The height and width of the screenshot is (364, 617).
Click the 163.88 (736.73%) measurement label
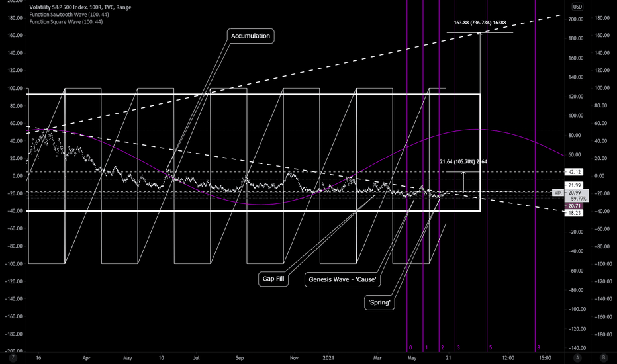tap(480, 23)
